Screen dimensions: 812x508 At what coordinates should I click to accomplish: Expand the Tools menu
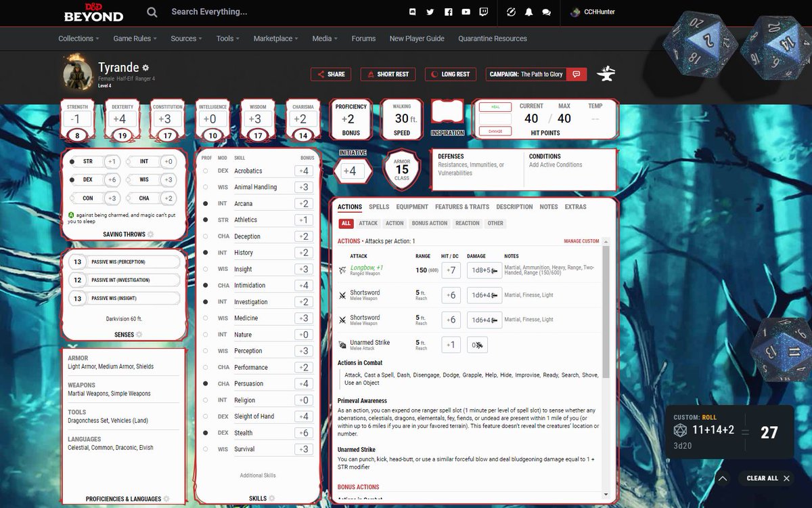tap(227, 39)
